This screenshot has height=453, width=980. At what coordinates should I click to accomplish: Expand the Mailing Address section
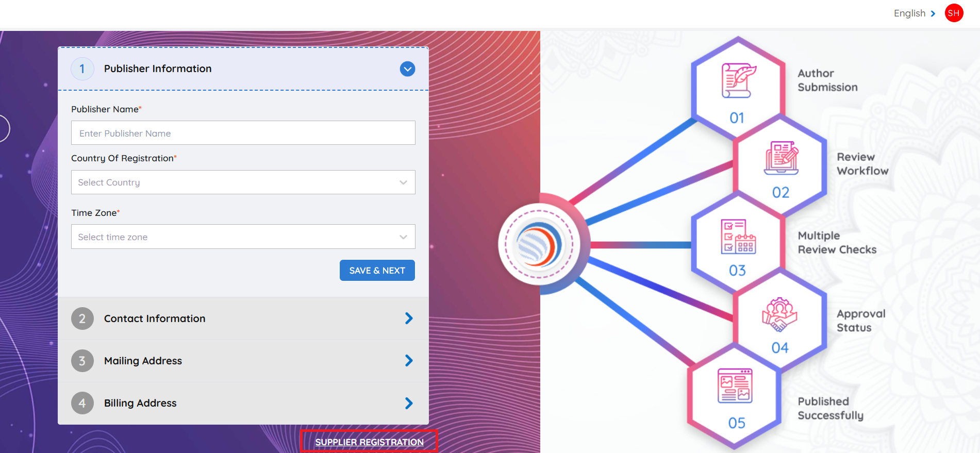(x=243, y=361)
